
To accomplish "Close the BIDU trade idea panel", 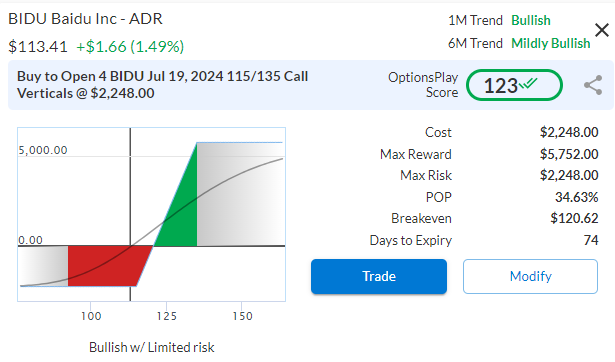I will tap(602, 30).
